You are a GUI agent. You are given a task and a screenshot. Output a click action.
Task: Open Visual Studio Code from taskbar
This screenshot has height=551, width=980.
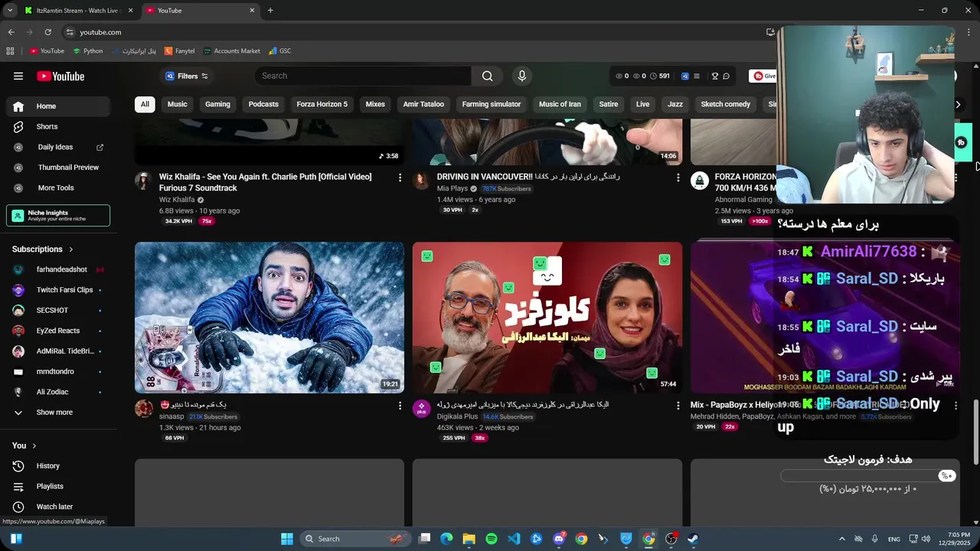click(x=514, y=539)
